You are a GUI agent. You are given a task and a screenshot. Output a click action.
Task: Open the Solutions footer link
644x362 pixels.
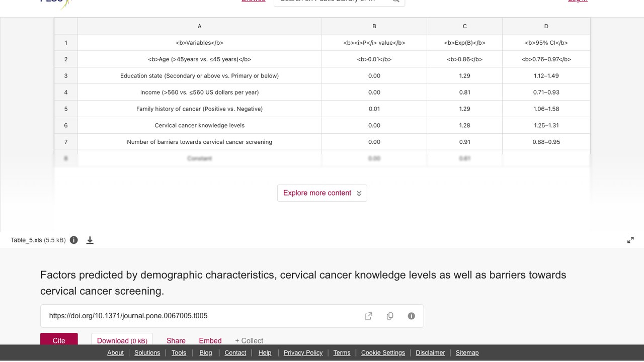coord(147,353)
